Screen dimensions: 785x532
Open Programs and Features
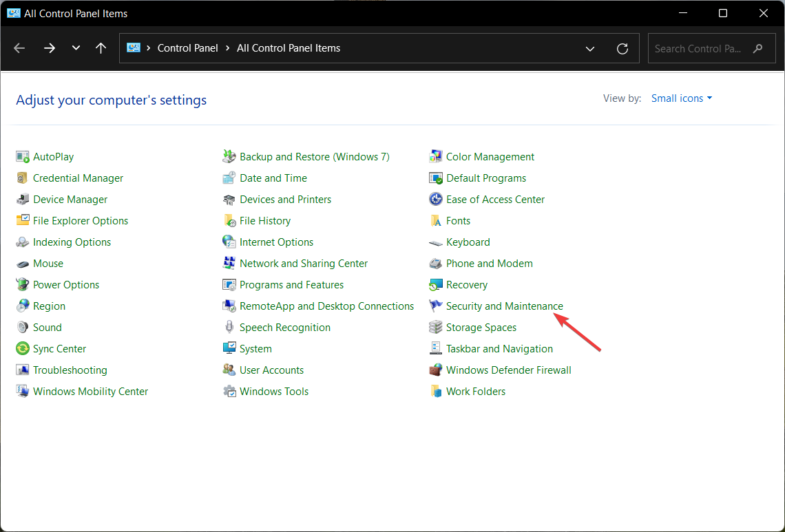click(292, 284)
